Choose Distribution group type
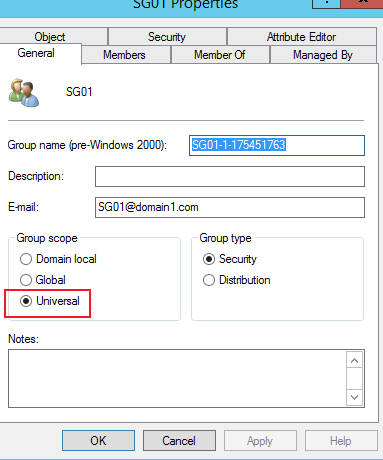 click(x=236, y=280)
